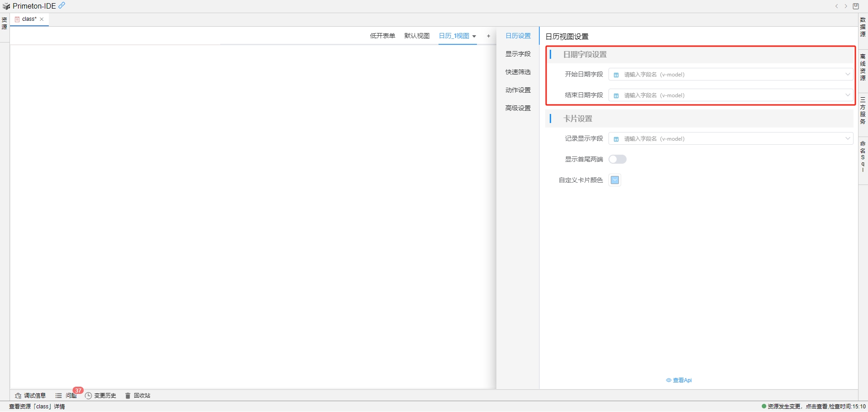Open the 变更历史 change history

(x=100, y=396)
